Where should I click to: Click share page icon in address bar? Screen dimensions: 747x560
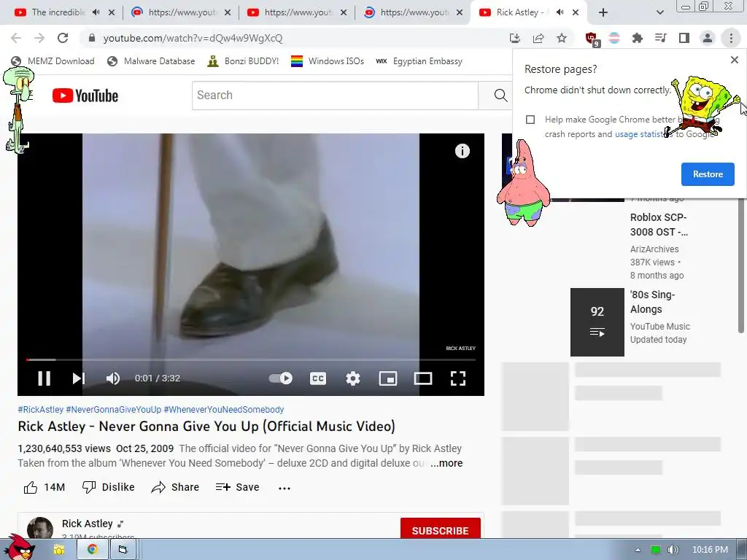pos(538,38)
